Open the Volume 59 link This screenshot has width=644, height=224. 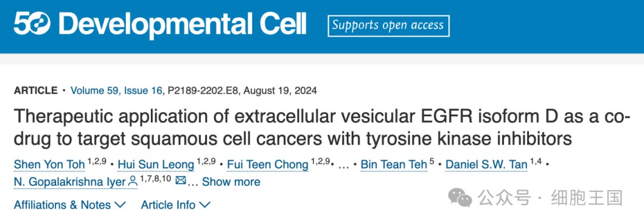click(x=94, y=91)
